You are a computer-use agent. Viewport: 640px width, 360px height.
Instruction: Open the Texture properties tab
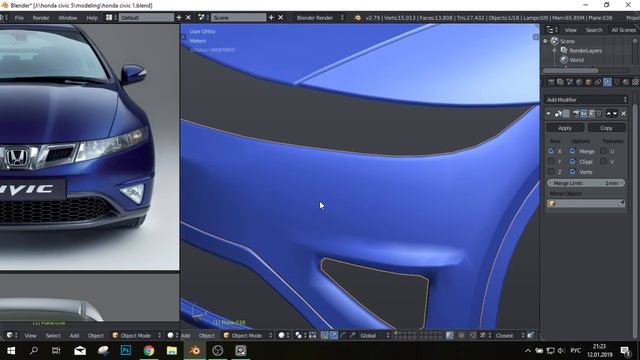(x=636, y=82)
